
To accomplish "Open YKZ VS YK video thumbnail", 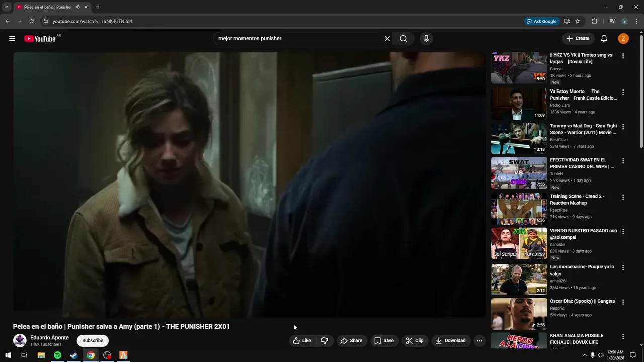I will point(519,68).
